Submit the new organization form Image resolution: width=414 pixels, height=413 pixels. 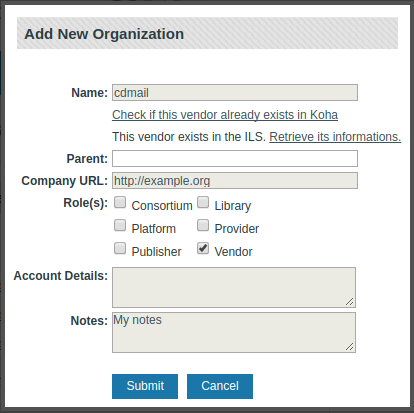click(x=145, y=386)
